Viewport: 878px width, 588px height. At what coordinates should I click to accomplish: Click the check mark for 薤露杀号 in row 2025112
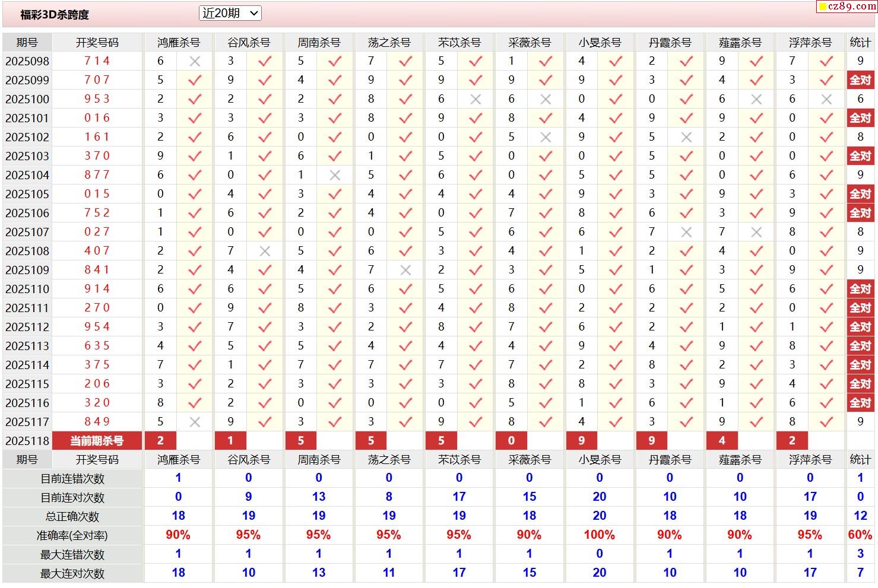point(756,327)
